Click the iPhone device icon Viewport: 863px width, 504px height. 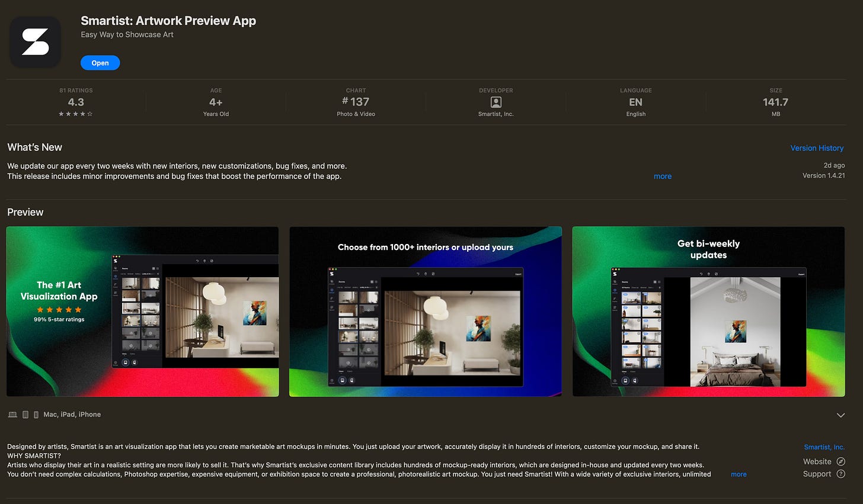tap(36, 415)
